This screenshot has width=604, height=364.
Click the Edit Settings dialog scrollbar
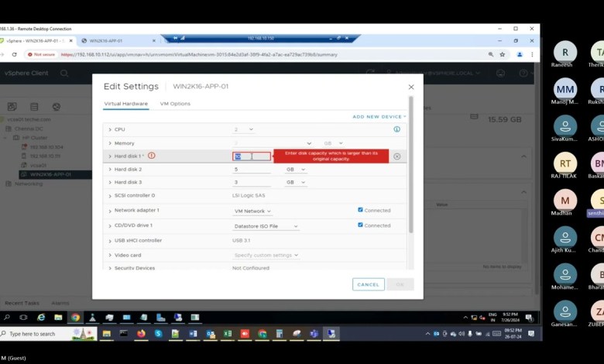coord(410,165)
